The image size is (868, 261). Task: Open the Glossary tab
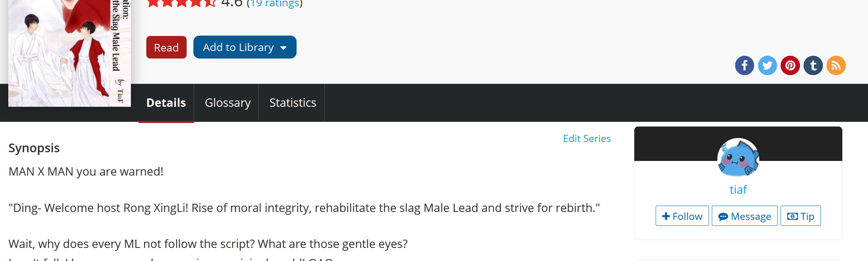pyautogui.click(x=228, y=103)
